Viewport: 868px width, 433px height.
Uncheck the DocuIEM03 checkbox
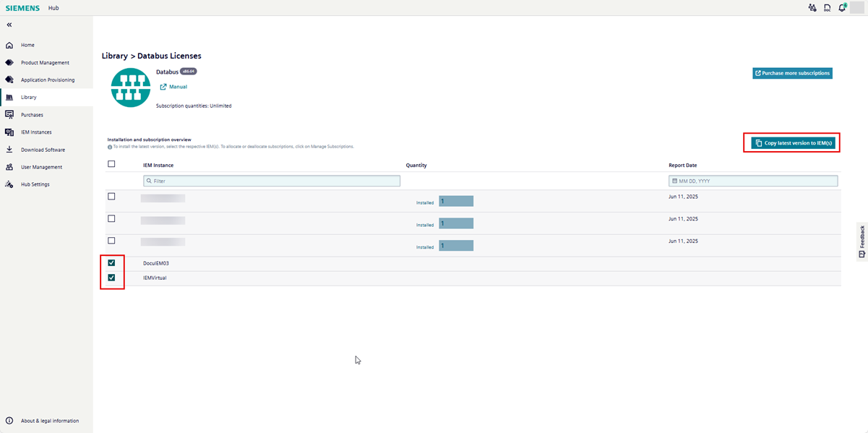[111, 263]
